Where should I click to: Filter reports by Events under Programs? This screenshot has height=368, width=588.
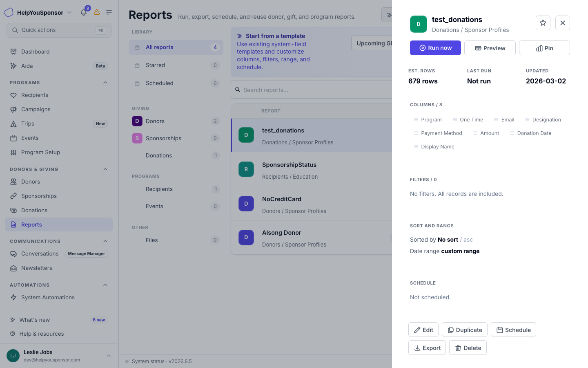click(176, 206)
